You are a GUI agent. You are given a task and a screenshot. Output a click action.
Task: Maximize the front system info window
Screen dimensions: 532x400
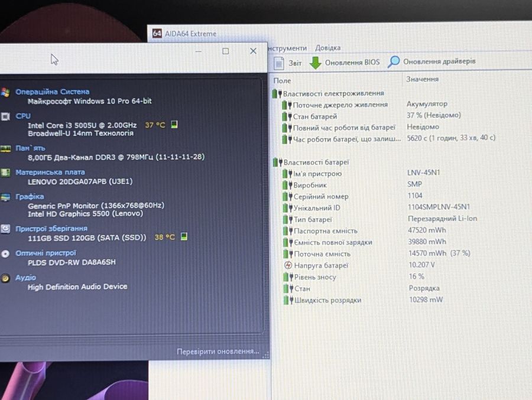click(225, 51)
